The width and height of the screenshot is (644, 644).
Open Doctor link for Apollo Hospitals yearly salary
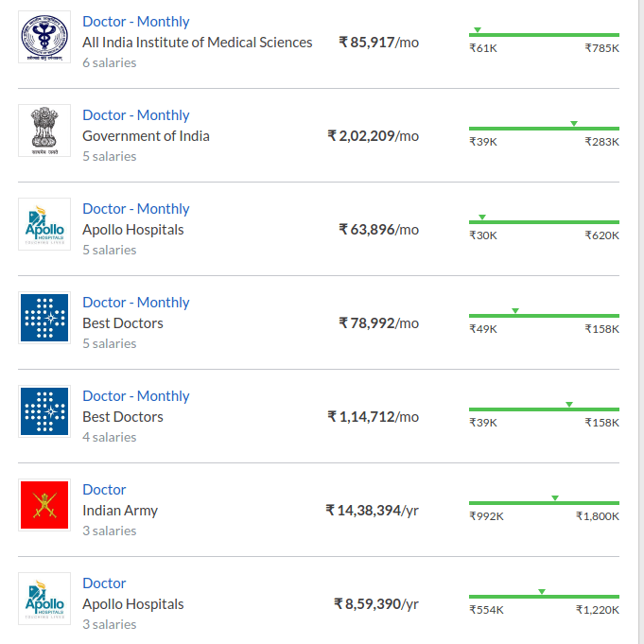tap(104, 583)
